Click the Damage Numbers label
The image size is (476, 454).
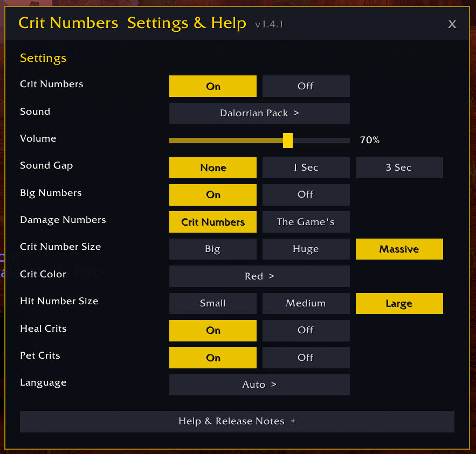point(63,220)
